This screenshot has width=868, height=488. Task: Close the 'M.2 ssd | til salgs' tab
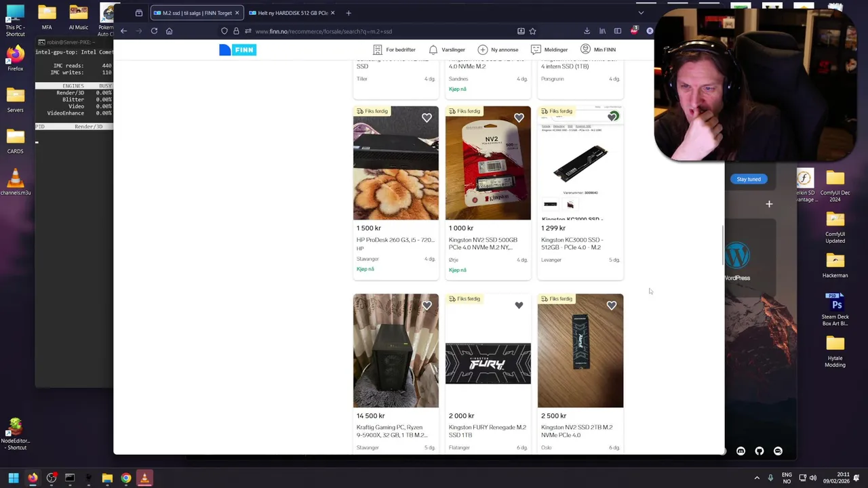coord(237,13)
